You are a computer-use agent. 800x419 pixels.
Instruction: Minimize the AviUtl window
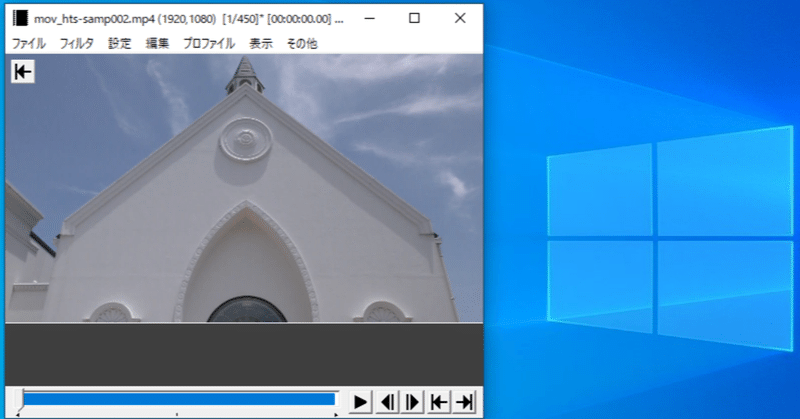(x=370, y=18)
